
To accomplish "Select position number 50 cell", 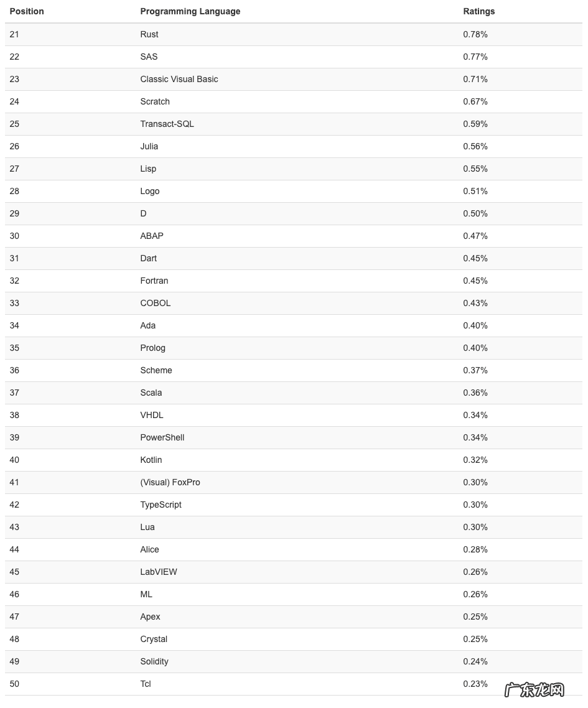I will point(14,684).
